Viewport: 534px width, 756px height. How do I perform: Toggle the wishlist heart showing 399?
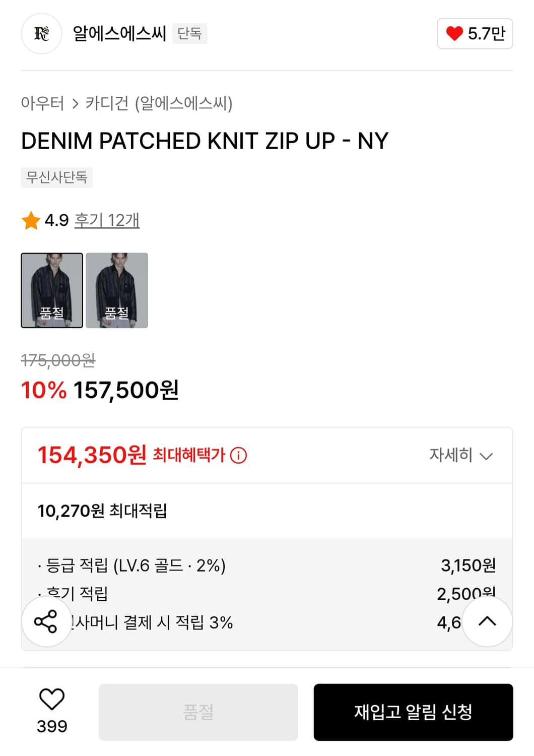(x=52, y=700)
